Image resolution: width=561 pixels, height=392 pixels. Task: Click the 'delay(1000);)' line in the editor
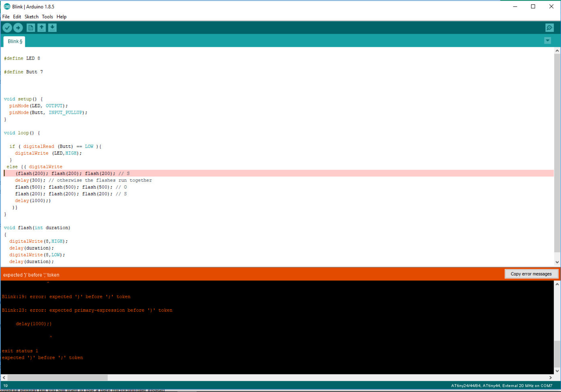click(x=33, y=201)
